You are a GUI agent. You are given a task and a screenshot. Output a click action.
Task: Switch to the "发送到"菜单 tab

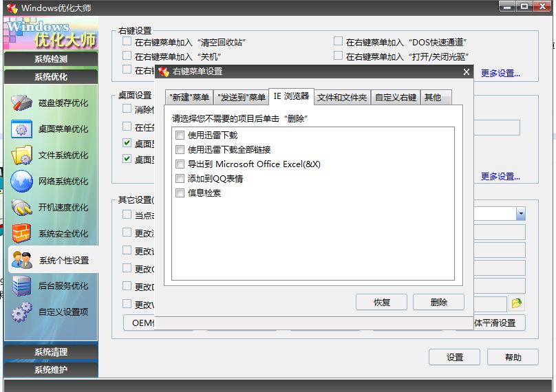point(241,98)
